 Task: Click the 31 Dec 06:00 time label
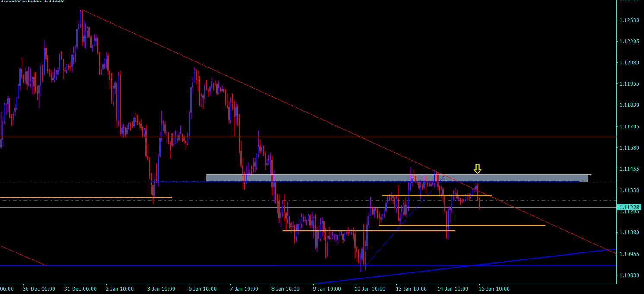click(x=81, y=288)
